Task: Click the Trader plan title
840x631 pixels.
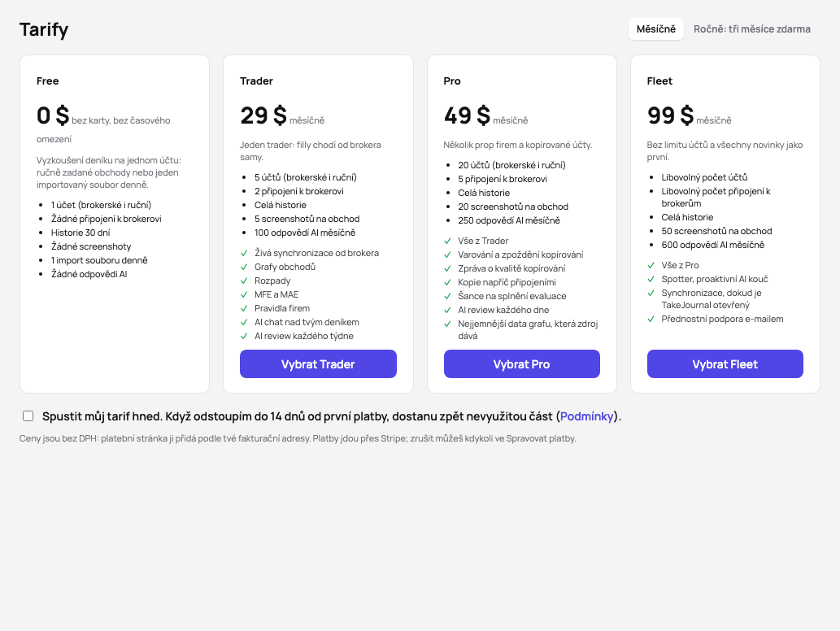Action: click(256, 81)
